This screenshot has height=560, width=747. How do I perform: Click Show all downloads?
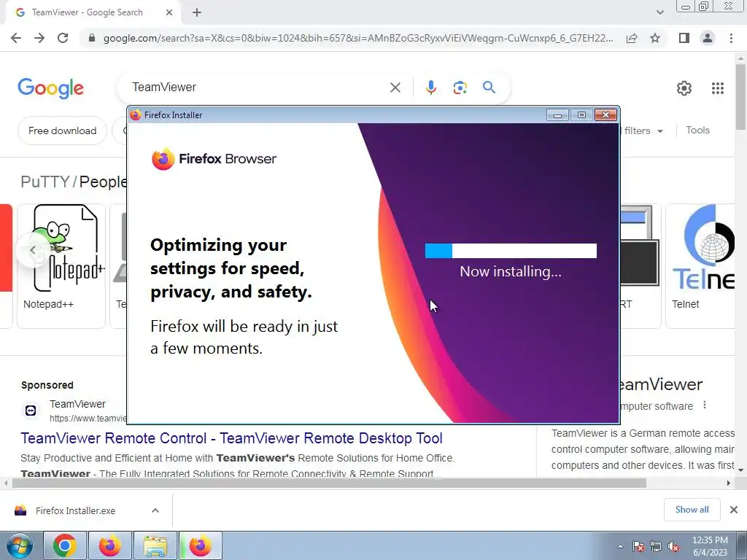(x=692, y=510)
